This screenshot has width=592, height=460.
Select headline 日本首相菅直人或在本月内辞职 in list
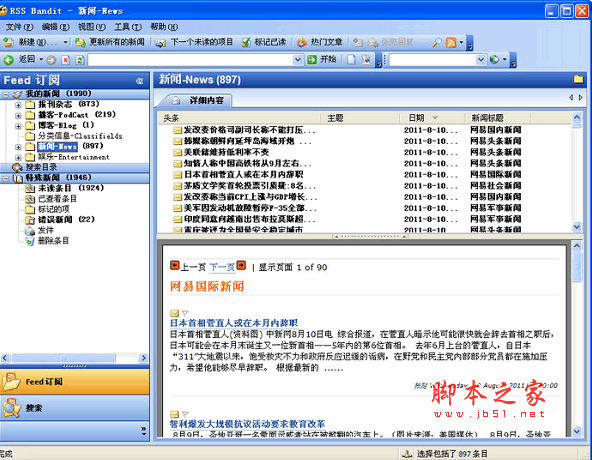[x=244, y=174]
